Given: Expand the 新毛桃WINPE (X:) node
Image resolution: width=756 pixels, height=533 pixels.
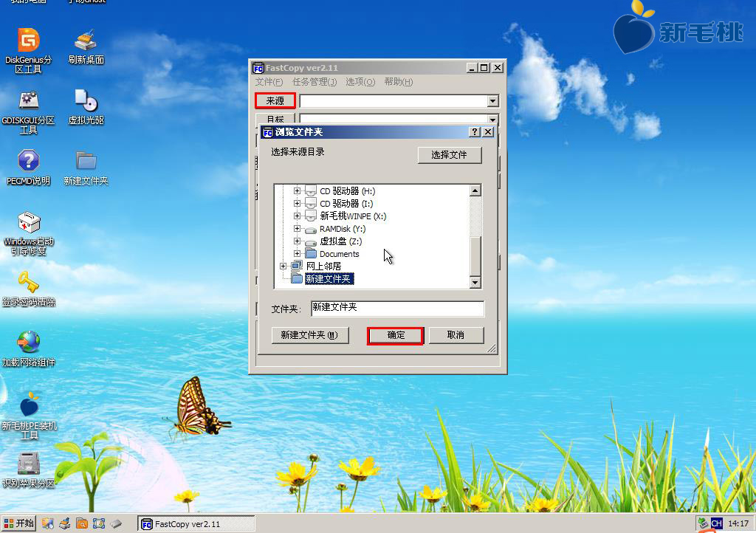Looking at the screenshot, I should (297, 216).
